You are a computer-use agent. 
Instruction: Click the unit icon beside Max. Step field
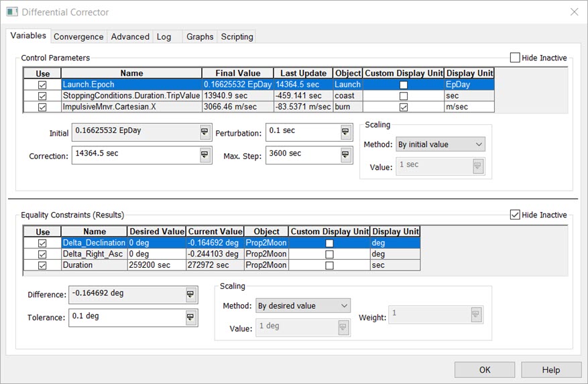pyautogui.click(x=345, y=155)
